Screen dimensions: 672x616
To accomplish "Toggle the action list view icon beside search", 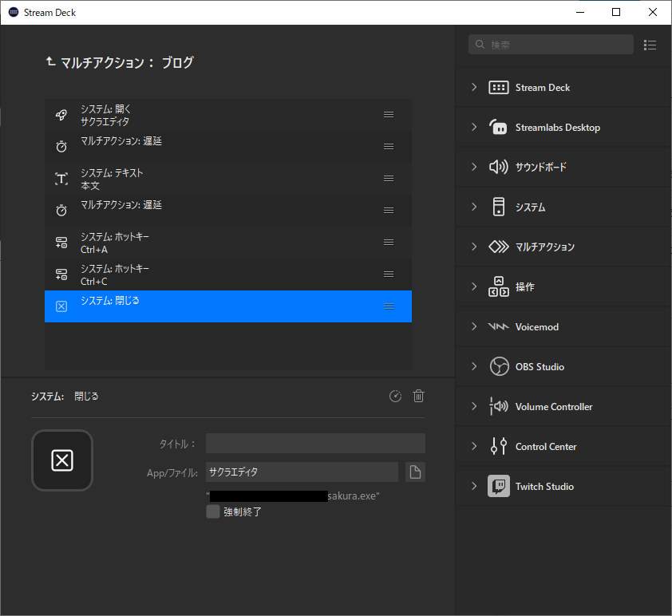I will pos(650,45).
